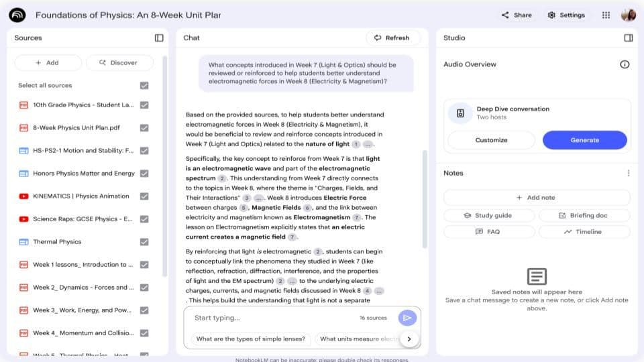Screen dimensions: 644x362
Task: Click the Start typing chat input
Action: [x=268, y=318]
